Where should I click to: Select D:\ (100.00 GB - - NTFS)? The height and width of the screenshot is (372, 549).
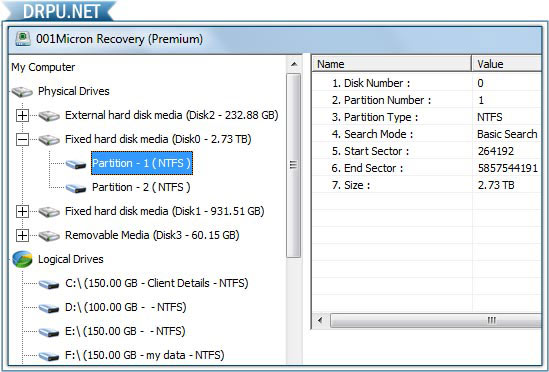coord(126,307)
